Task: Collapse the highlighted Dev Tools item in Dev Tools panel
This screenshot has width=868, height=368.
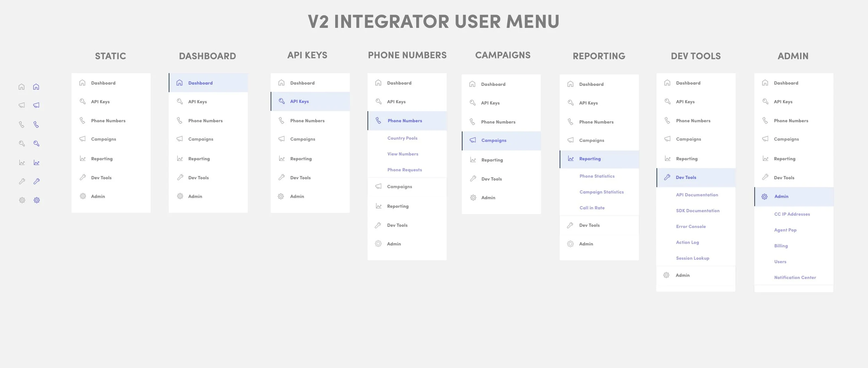Action: click(x=696, y=178)
